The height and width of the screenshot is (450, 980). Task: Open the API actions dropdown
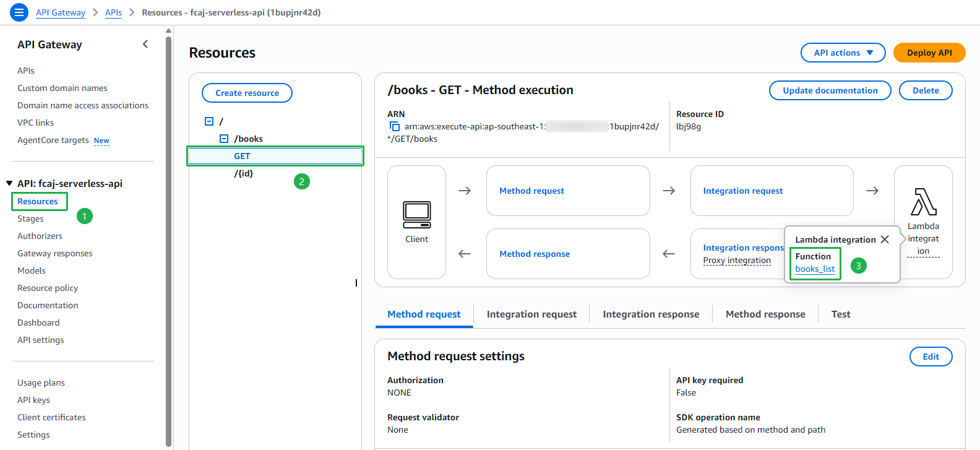[x=843, y=53]
